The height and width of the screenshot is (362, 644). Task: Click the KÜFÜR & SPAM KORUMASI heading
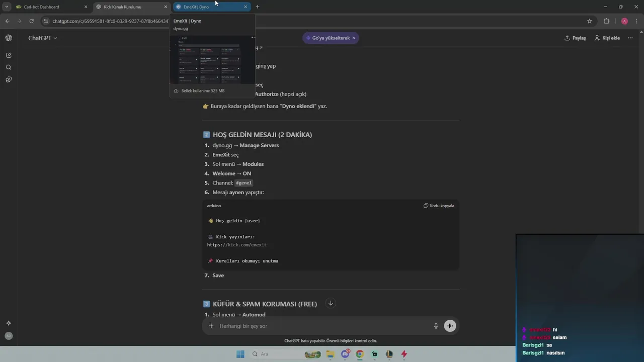(265, 304)
